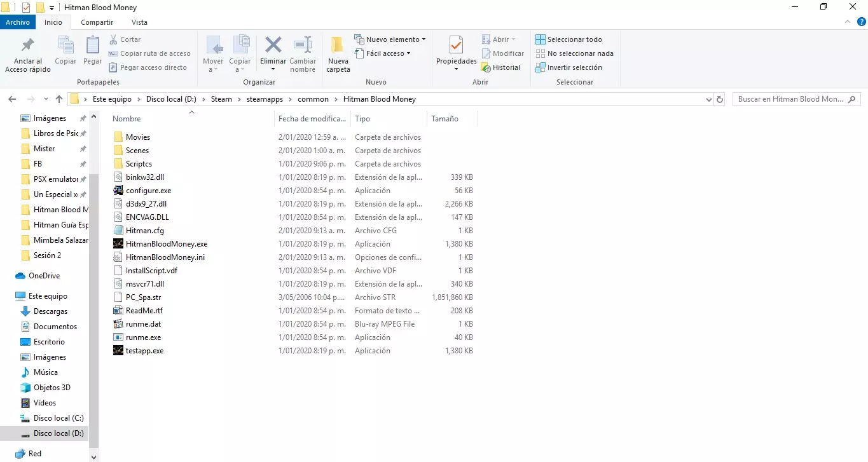The image size is (868, 462).
Task: Navigate to steamapps in address bar
Action: pyautogui.click(x=265, y=99)
